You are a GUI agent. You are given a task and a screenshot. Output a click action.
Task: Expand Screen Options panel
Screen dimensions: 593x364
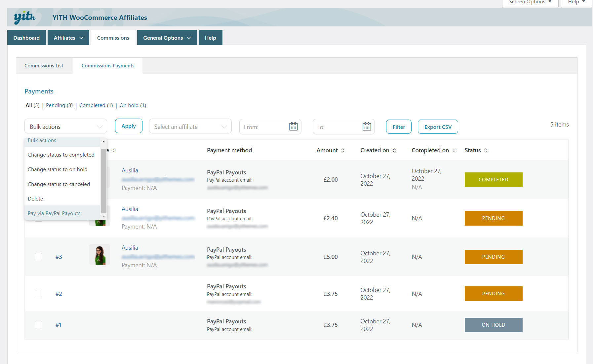click(530, 3)
